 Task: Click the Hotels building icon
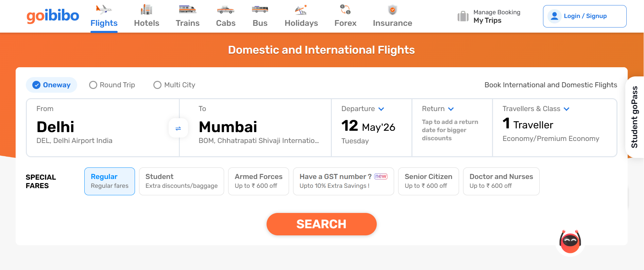[x=147, y=10]
